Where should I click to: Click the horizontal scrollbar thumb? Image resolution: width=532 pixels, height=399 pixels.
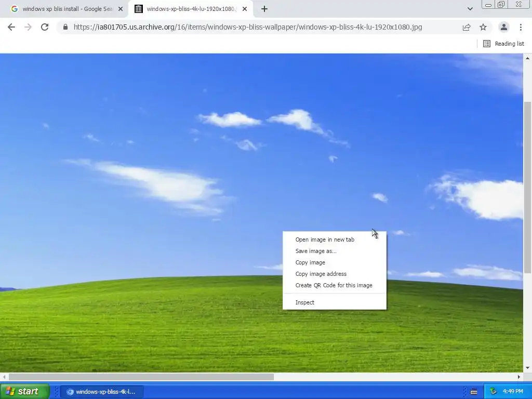(141, 377)
